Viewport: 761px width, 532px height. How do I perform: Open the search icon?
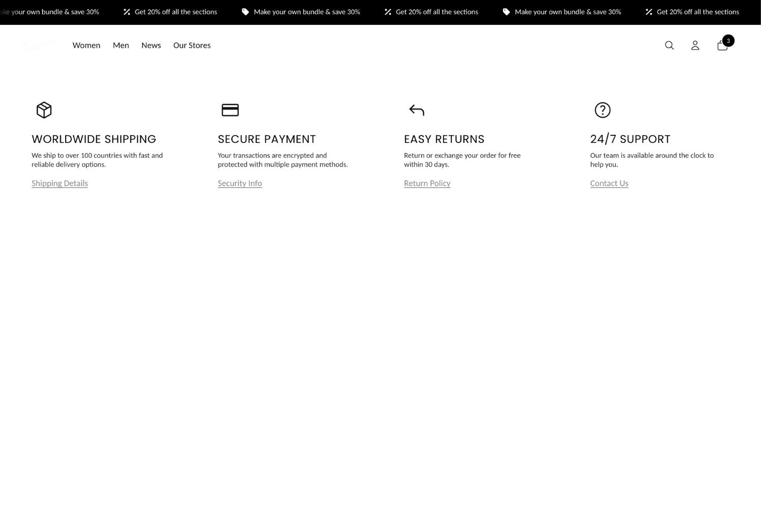(669, 45)
